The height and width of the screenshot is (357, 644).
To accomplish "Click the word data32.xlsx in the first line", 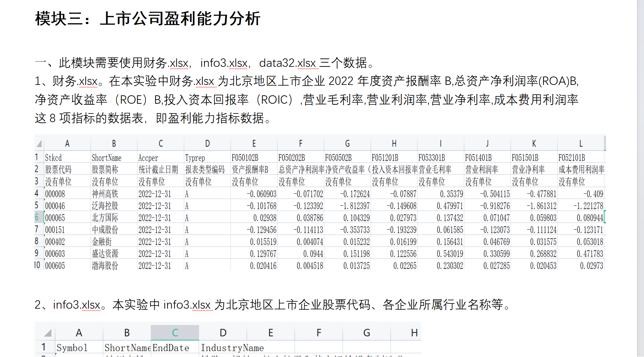I will [x=287, y=63].
